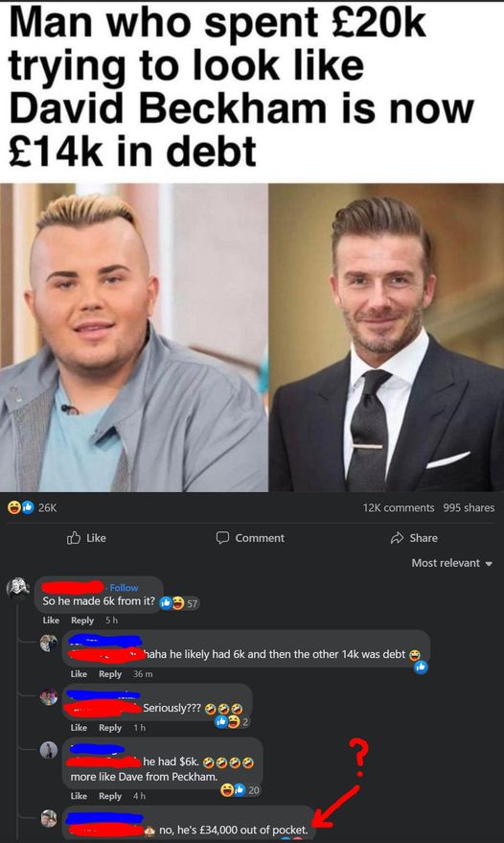Open the profile picture of the top commenter
Viewport: 504px width, 843px height.
click(18, 588)
